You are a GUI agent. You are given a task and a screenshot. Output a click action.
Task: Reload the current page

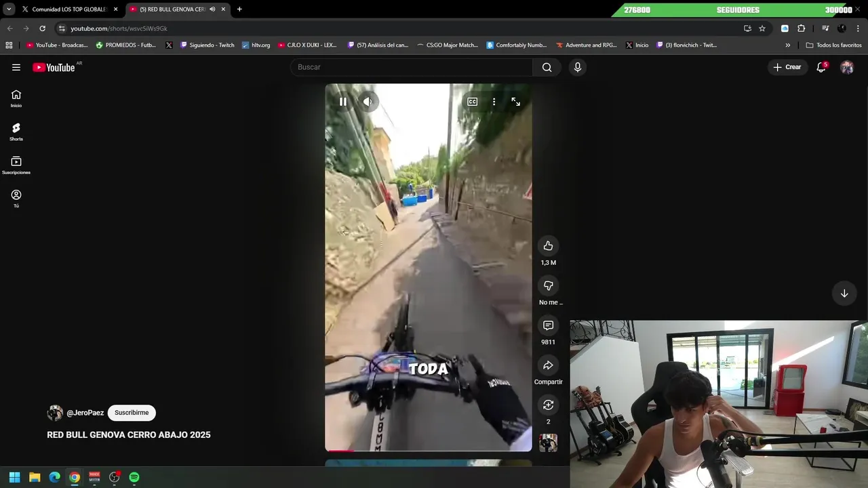pos(42,28)
